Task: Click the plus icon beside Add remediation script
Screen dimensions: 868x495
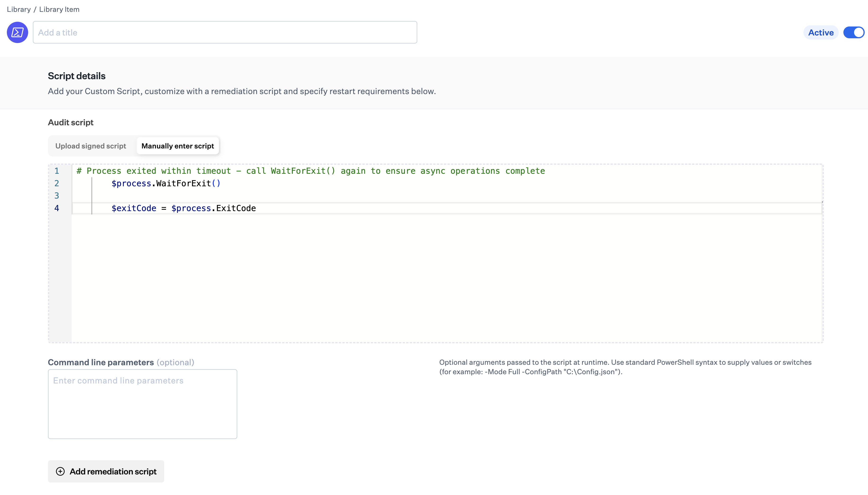Action: pos(61,471)
